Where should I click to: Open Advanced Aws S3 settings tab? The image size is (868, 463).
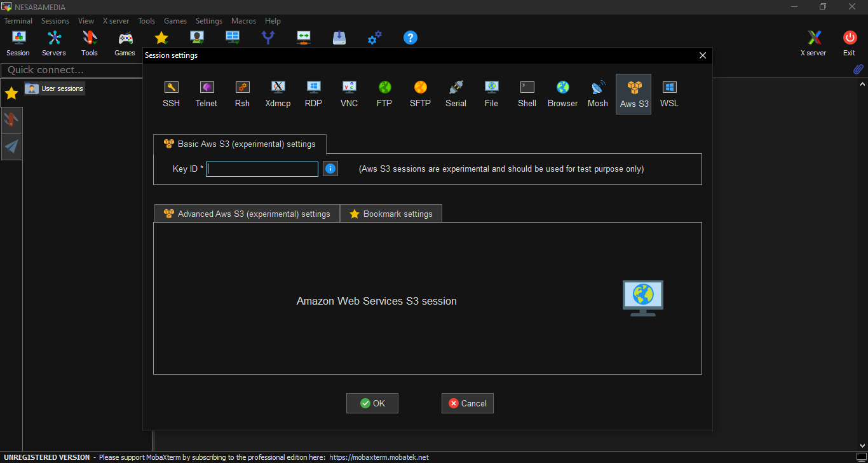pyautogui.click(x=247, y=214)
